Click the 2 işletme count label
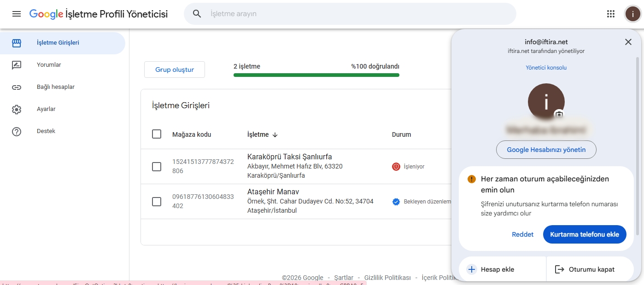Viewport: 644px width, 285px height. point(247,66)
